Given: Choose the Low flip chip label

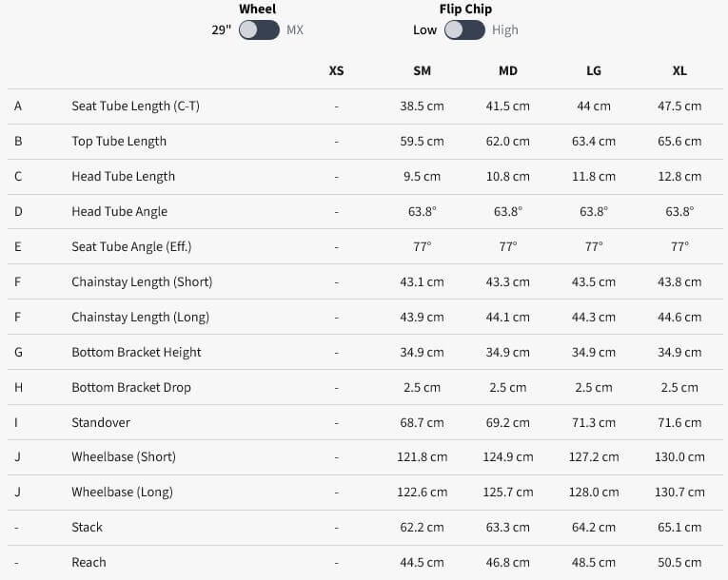Looking at the screenshot, I should (424, 29).
